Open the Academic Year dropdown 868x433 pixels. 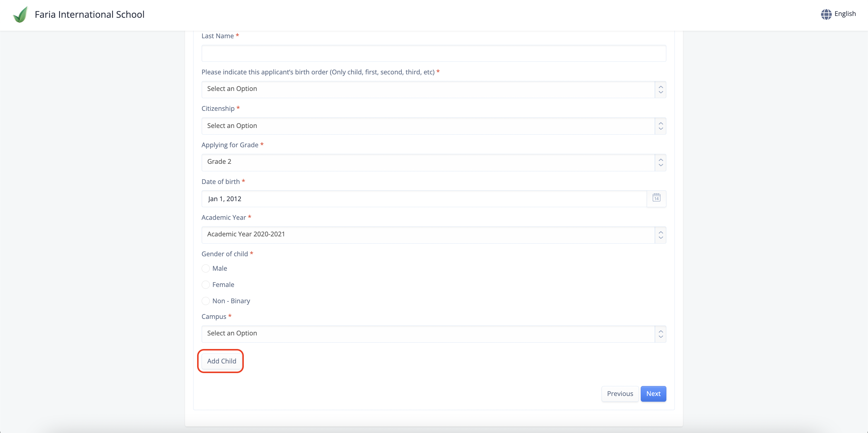[x=434, y=235]
